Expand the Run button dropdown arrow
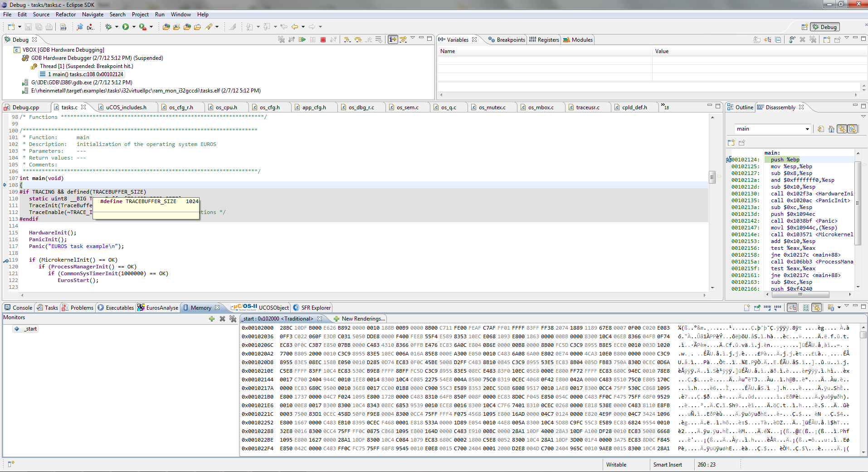868x472 pixels. click(134, 27)
